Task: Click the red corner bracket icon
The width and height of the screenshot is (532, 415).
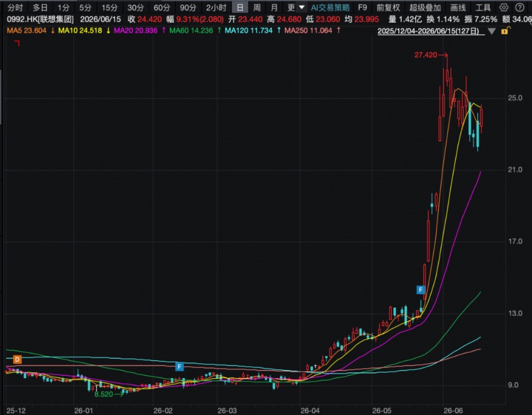Action: (17, 43)
